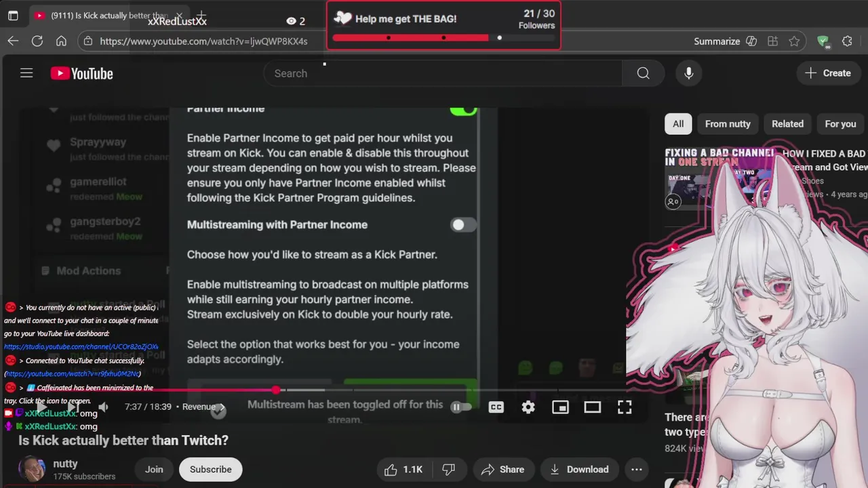This screenshot has width=868, height=488.
Task: Click the Create button
Action: click(827, 73)
